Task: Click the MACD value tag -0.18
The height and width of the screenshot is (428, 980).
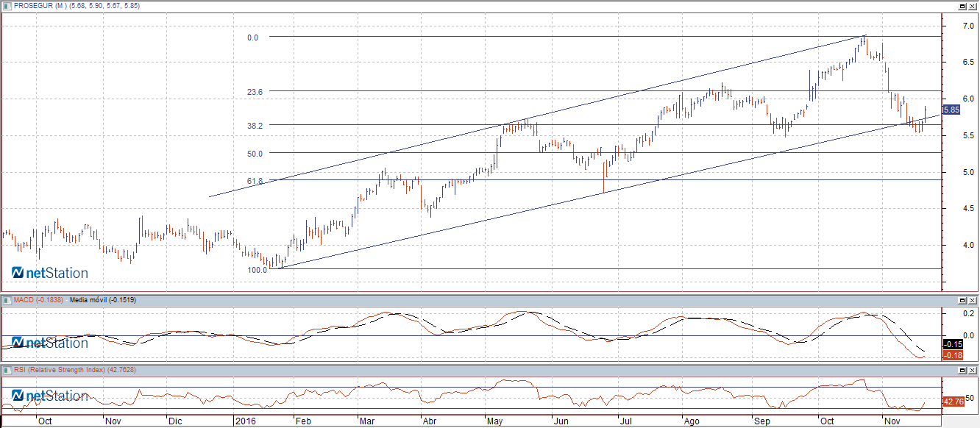Action: (x=953, y=355)
